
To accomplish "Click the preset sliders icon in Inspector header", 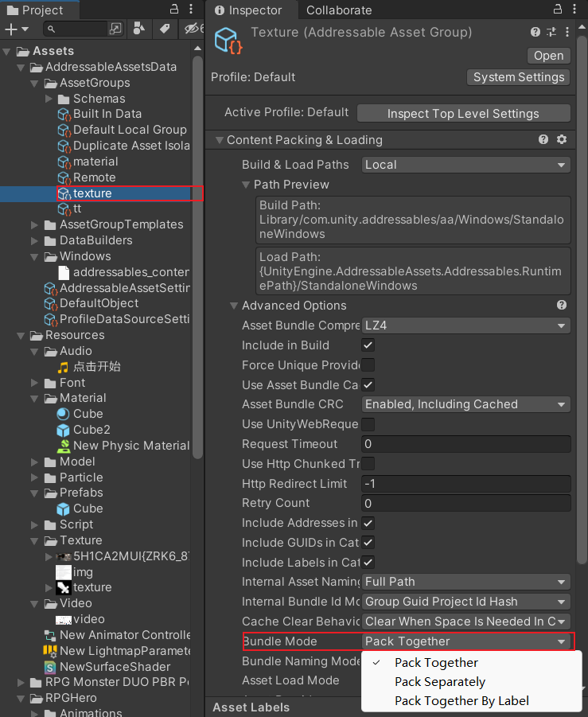I will point(551,33).
